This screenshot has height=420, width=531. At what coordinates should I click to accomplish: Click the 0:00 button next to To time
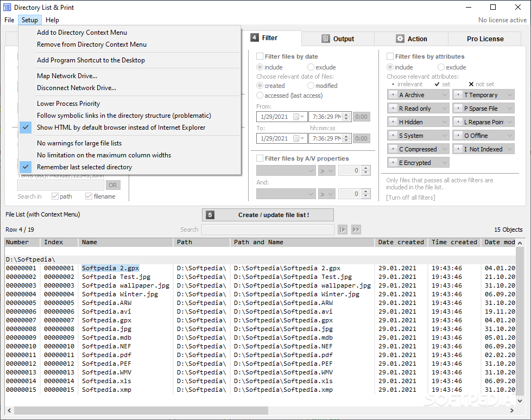coord(362,138)
